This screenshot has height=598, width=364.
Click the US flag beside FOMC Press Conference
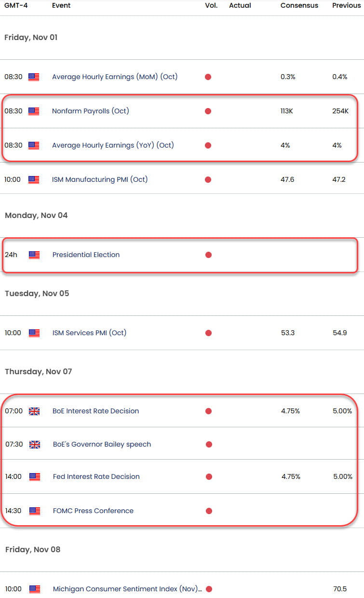pyautogui.click(x=34, y=511)
